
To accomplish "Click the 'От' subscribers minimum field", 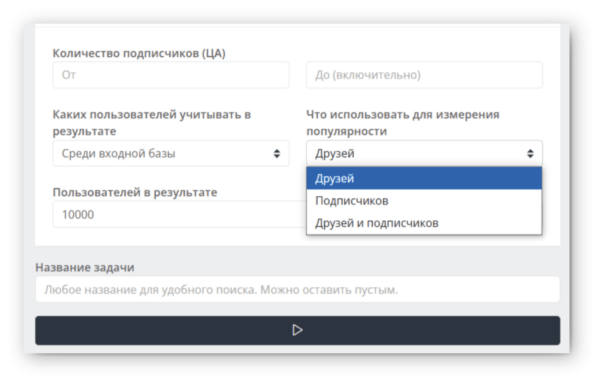I will click(171, 75).
